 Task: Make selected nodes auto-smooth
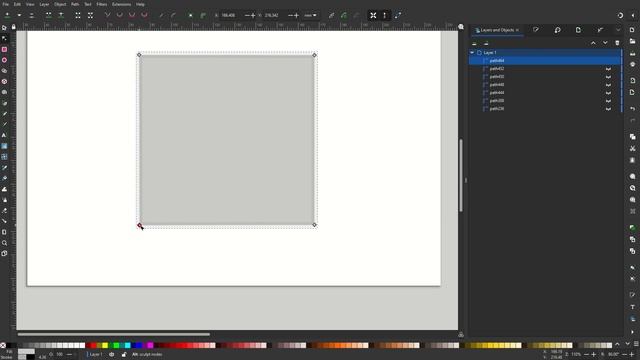point(144,15)
